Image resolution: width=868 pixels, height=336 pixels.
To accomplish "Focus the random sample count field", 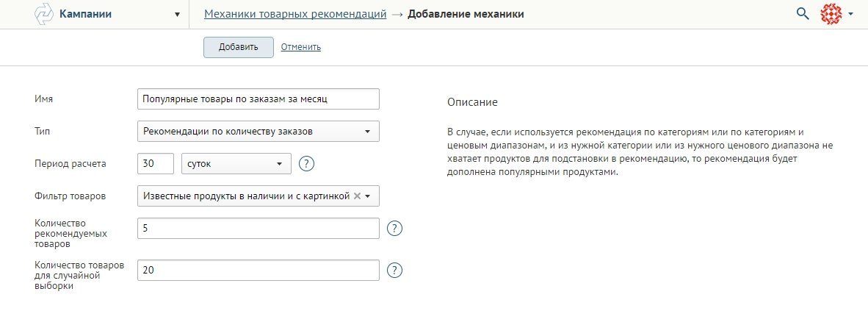I will click(258, 271).
